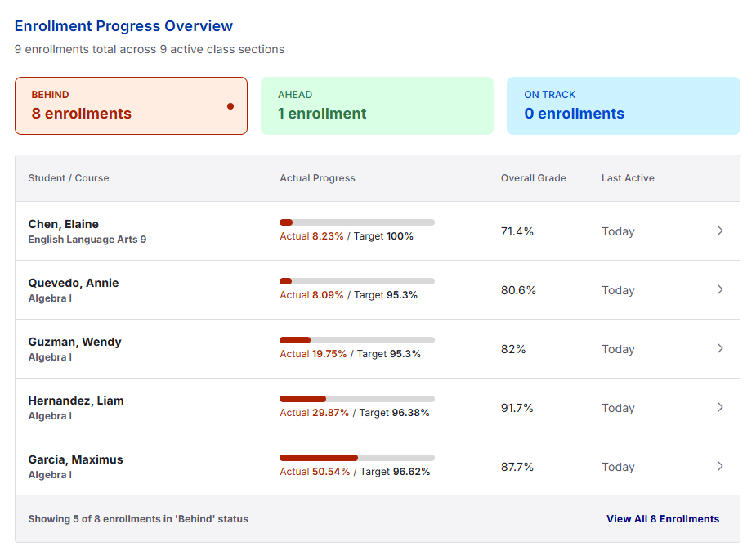The height and width of the screenshot is (551, 756).
Task: Click the 80.6% overall grade value
Action: [x=518, y=290]
